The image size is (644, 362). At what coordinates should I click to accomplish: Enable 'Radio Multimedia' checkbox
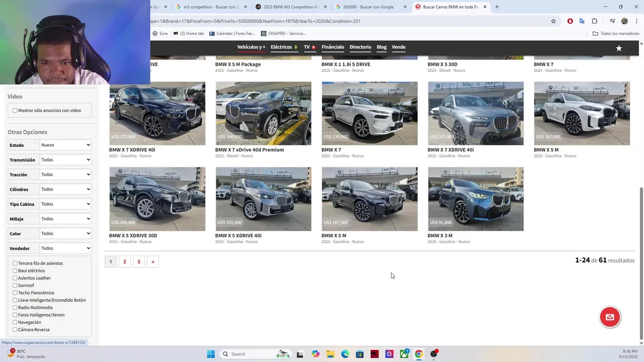15,308
